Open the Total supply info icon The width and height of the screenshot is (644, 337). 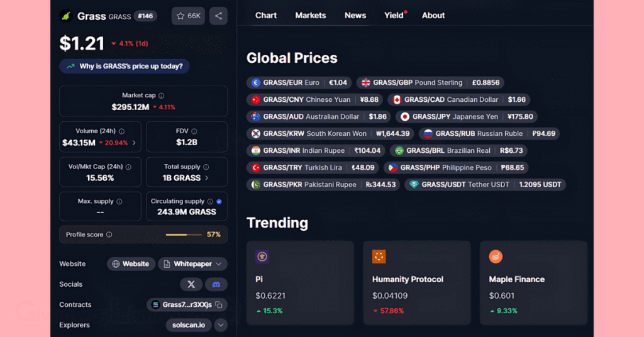pos(206,167)
